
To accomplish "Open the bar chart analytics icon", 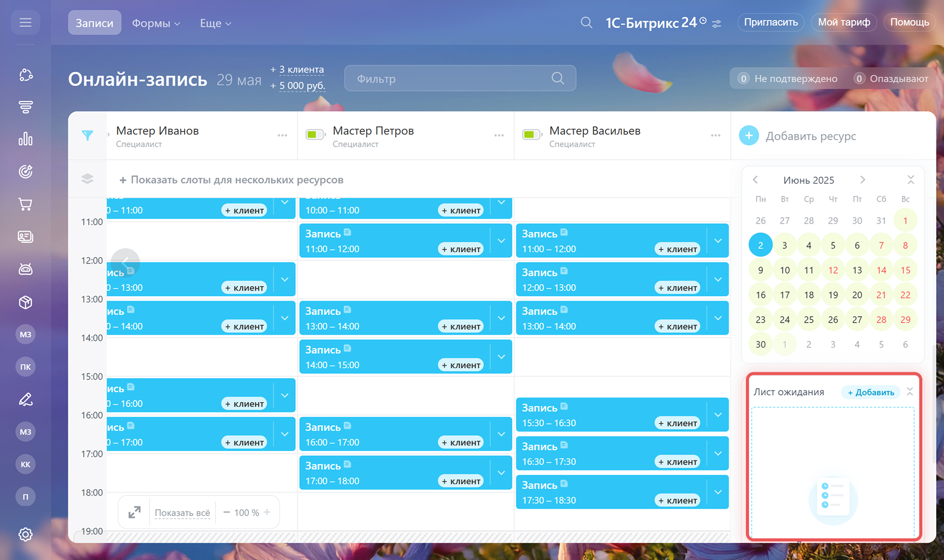I will pyautogui.click(x=25, y=139).
